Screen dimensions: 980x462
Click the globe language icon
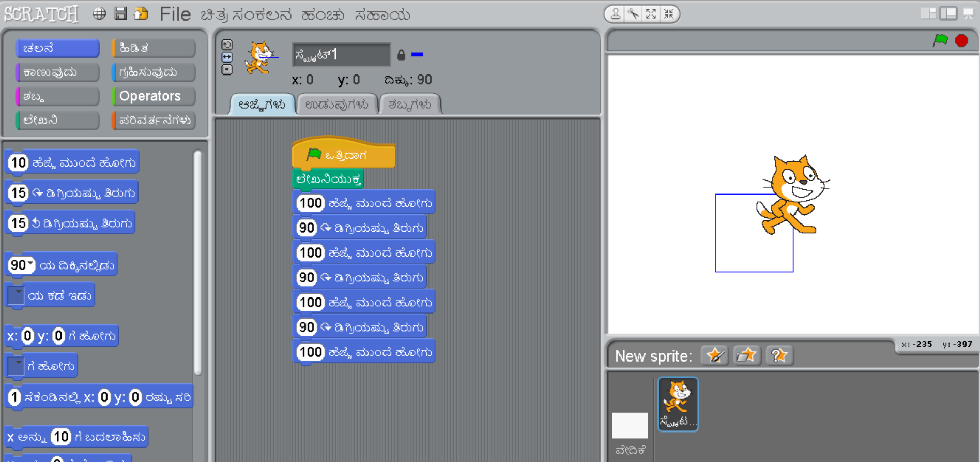click(x=99, y=14)
